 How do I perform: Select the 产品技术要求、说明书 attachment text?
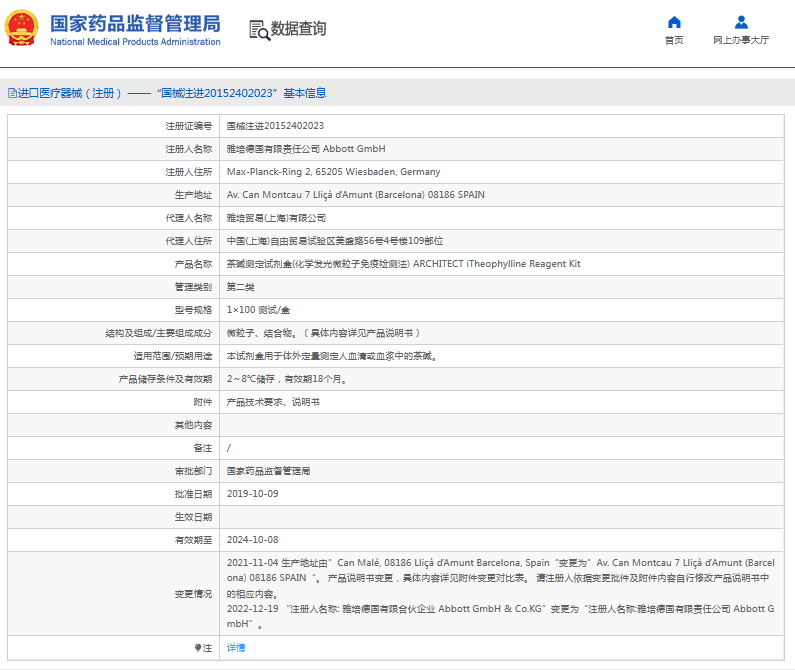[273, 402]
